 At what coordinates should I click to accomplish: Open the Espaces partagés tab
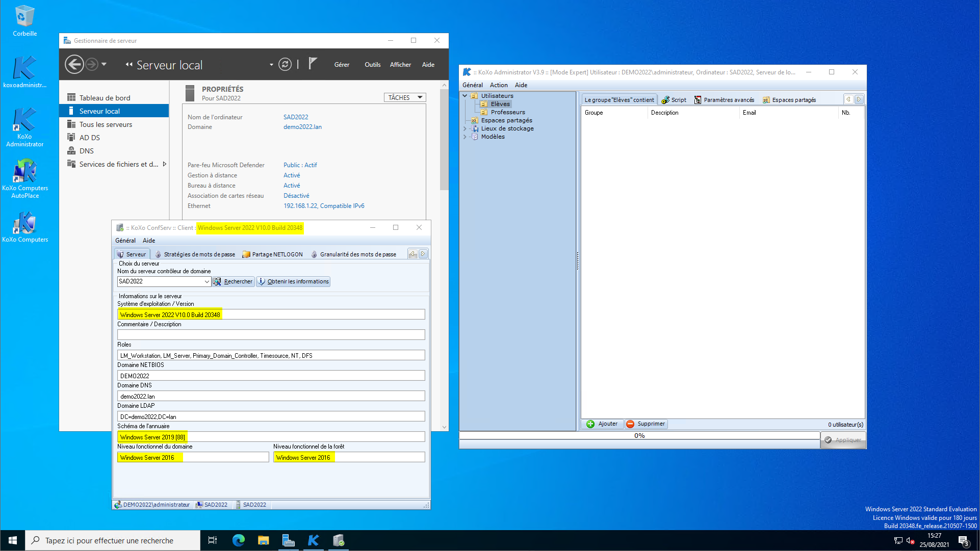coord(789,100)
